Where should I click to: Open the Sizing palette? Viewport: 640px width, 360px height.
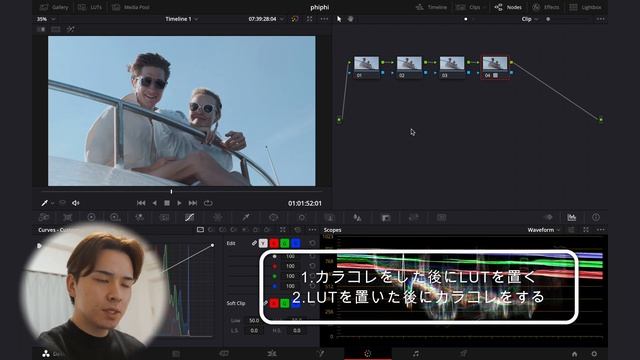click(413, 218)
